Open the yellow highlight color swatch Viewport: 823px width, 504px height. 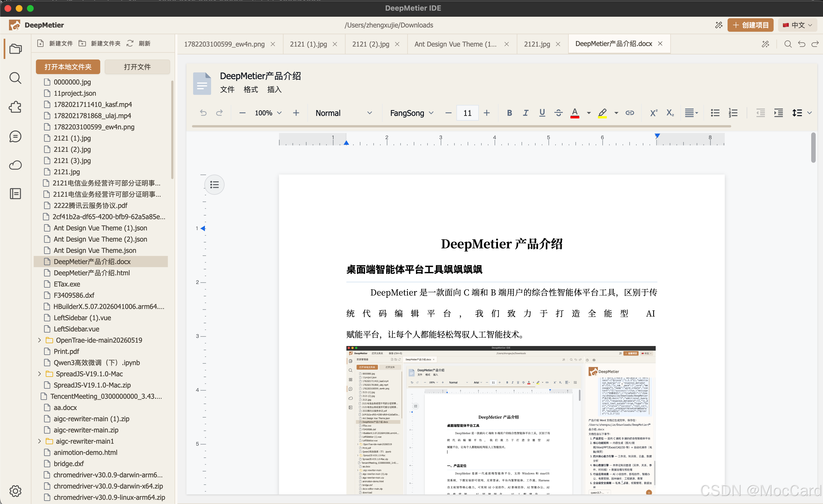click(x=602, y=113)
